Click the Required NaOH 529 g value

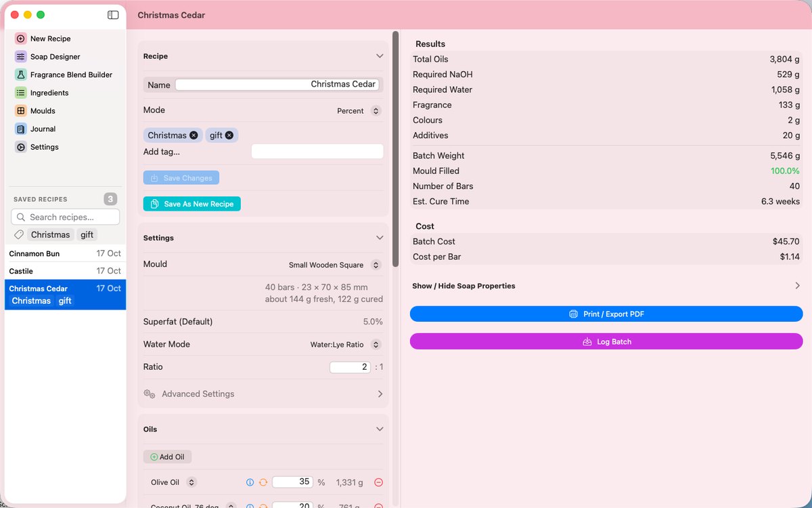click(x=788, y=75)
